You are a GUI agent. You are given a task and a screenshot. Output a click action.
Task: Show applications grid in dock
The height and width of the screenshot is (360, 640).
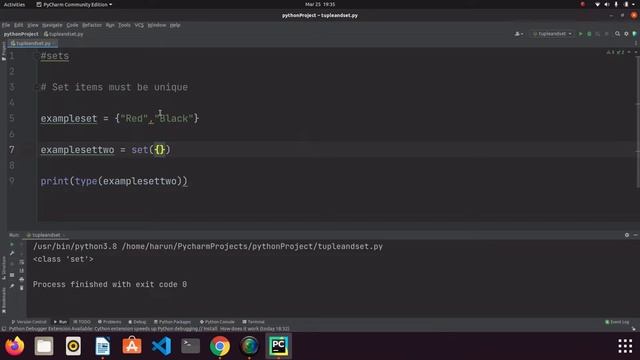625,346
